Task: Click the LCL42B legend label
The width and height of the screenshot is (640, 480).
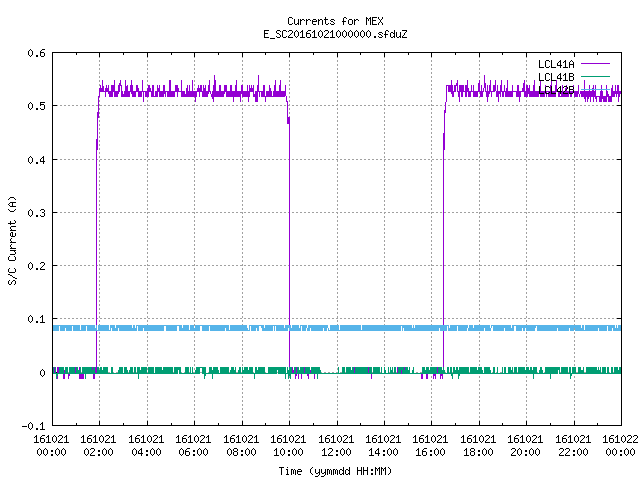Action: point(556,90)
